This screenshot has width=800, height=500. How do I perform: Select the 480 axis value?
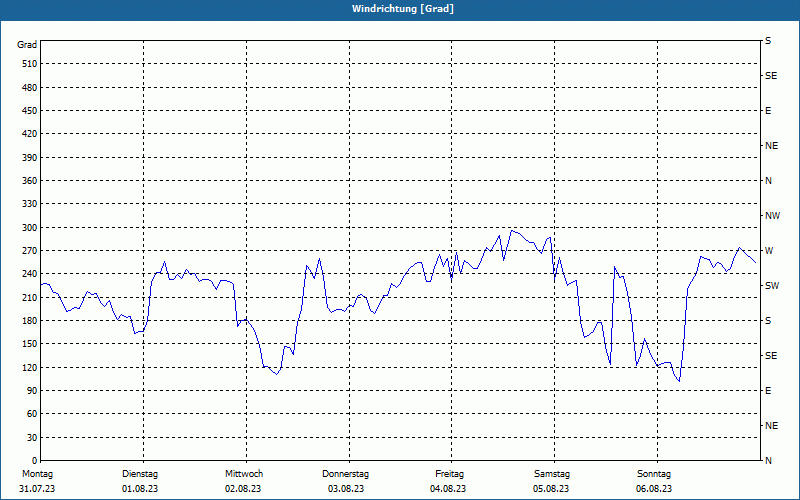pyautogui.click(x=30, y=87)
